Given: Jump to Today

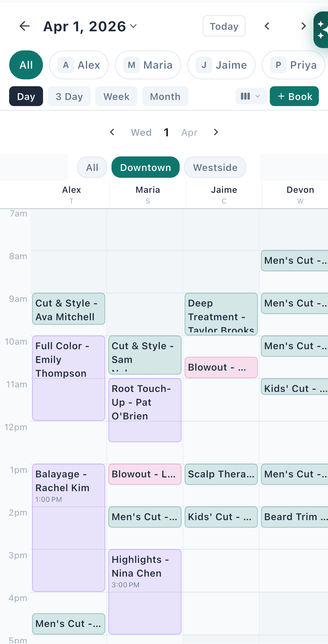Looking at the screenshot, I should (224, 26).
